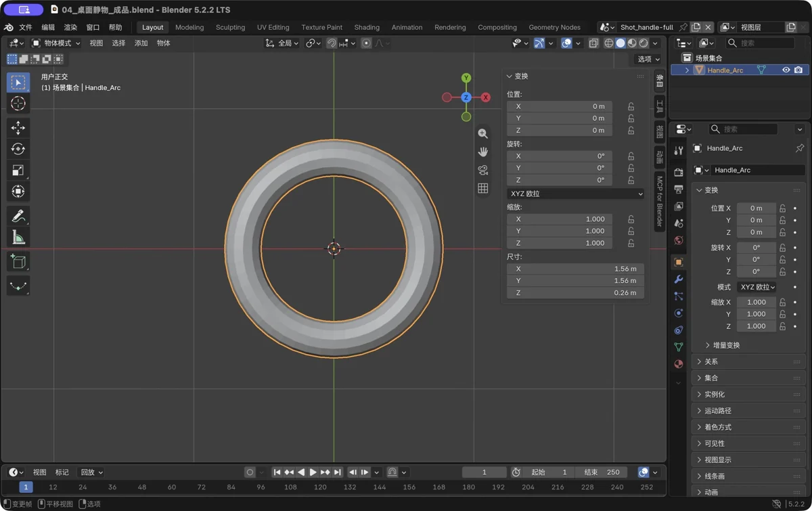
Task: Open the 文件 menu
Action: point(26,27)
